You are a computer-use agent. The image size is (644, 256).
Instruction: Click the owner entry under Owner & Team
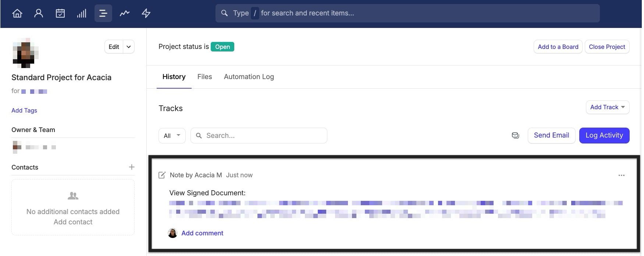click(34, 147)
